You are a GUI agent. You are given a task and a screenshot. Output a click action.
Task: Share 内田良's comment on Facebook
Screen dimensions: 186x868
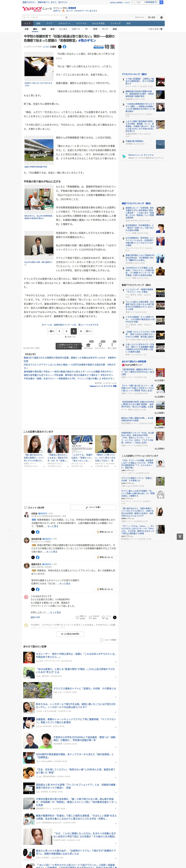pos(38,532)
